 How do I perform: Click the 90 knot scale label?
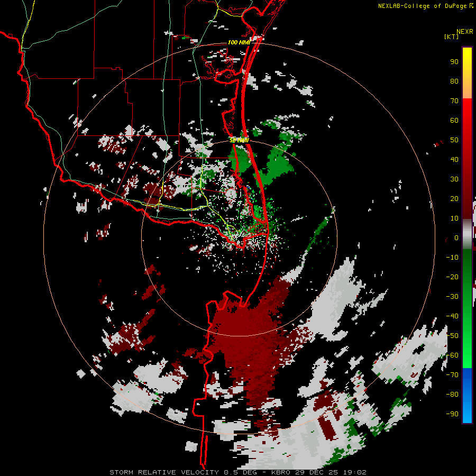[454, 62]
